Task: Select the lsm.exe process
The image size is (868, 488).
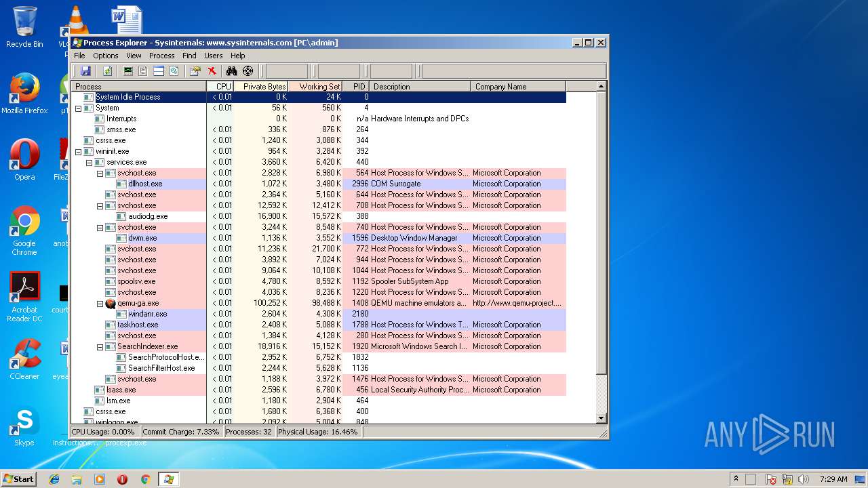Action: (319, 401)
